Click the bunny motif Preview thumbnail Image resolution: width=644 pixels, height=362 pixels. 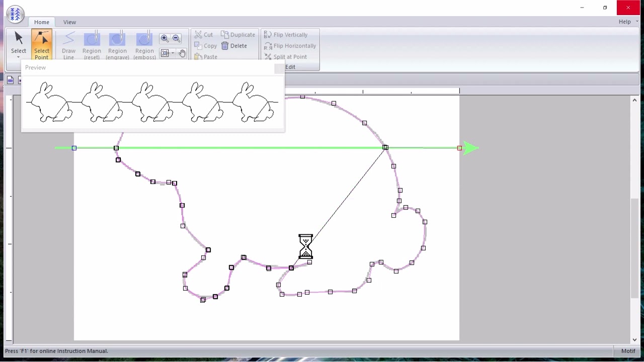click(152, 103)
